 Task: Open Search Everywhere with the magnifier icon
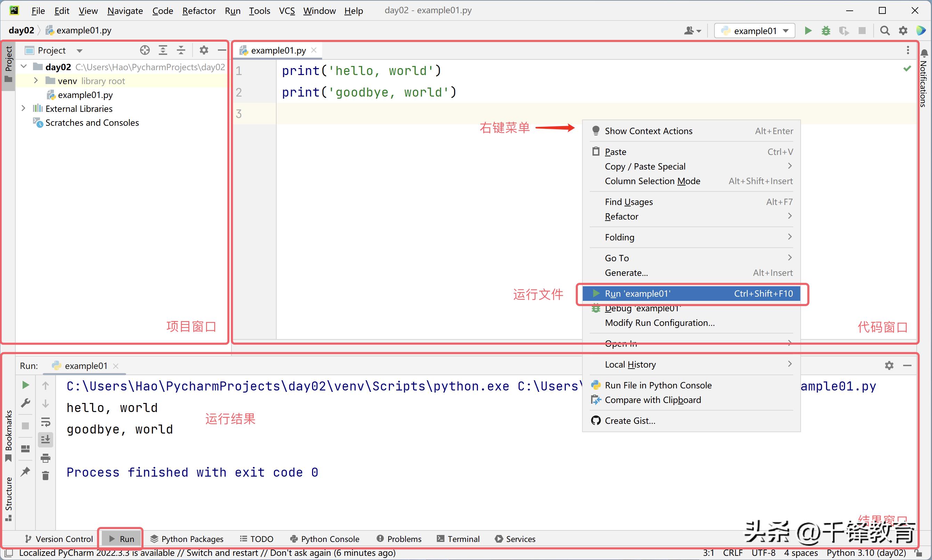point(884,31)
